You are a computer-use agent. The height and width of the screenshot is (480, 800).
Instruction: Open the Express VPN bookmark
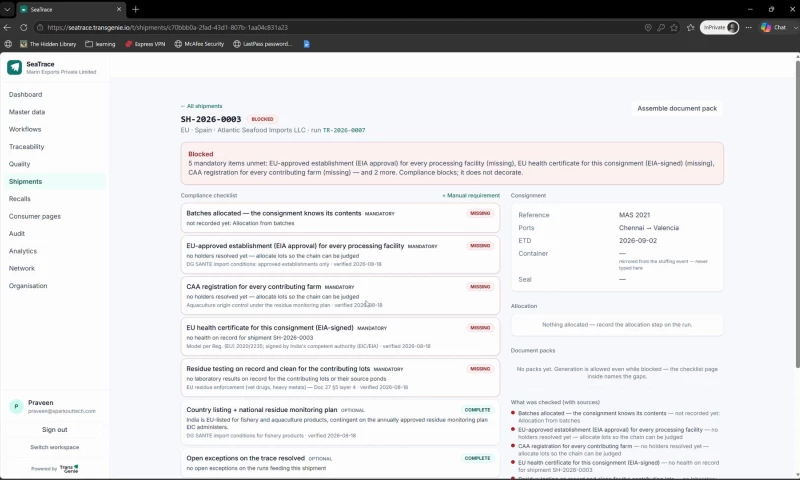click(145, 44)
